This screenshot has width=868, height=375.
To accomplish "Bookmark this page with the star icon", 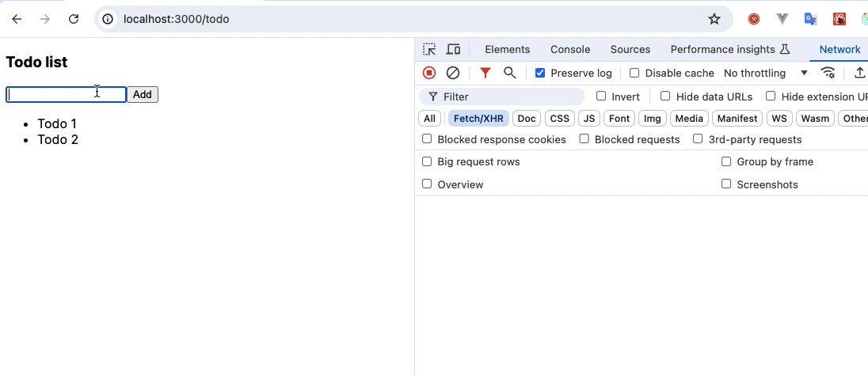I will click(x=714, y=19).
